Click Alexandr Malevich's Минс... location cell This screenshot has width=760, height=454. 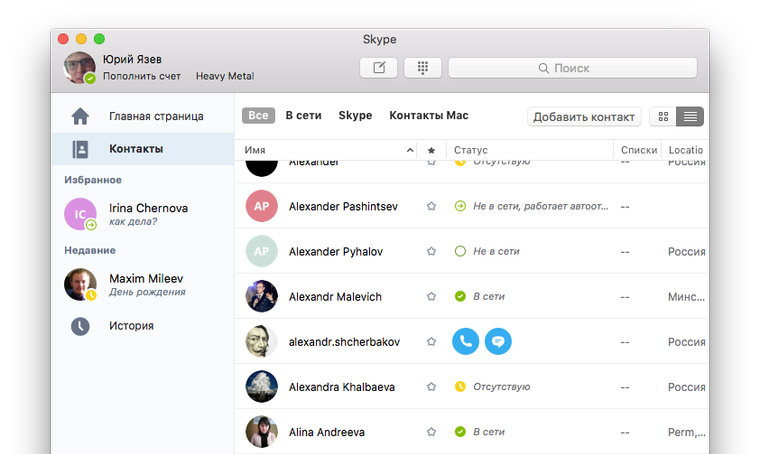(686, 297)
